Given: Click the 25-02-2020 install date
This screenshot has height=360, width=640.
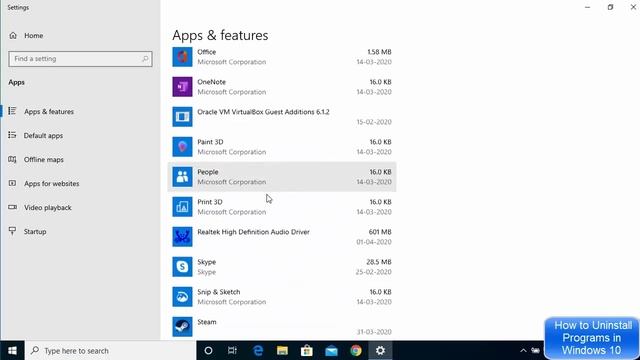Looking at the screenshot, I should (373, 272).
